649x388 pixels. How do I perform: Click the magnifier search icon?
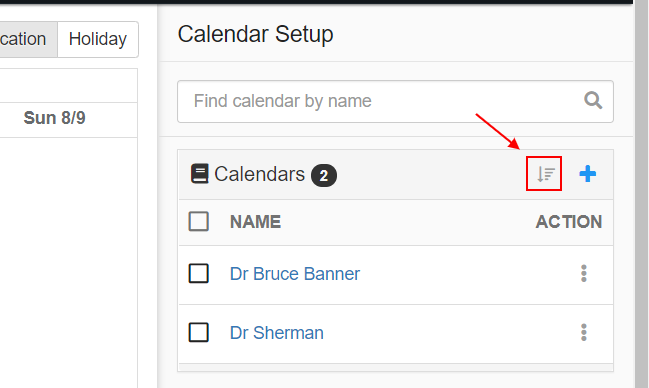(x=593, y=101)
